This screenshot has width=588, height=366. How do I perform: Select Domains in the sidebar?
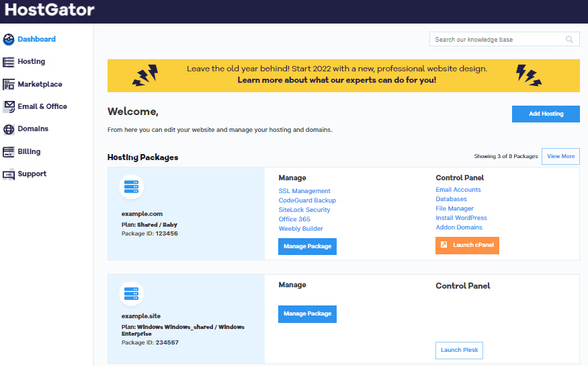point(33,129)
